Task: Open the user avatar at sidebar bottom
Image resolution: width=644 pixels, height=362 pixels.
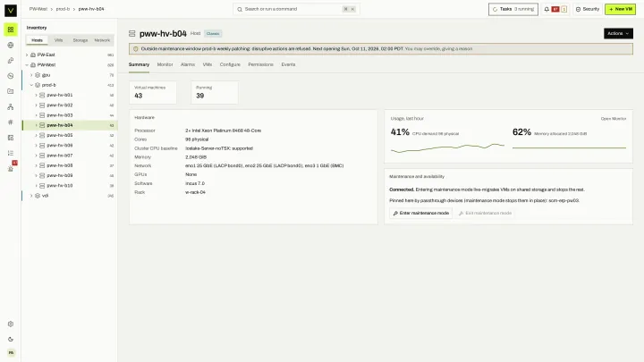Action: pyautogui.click(x=11, y=352)
